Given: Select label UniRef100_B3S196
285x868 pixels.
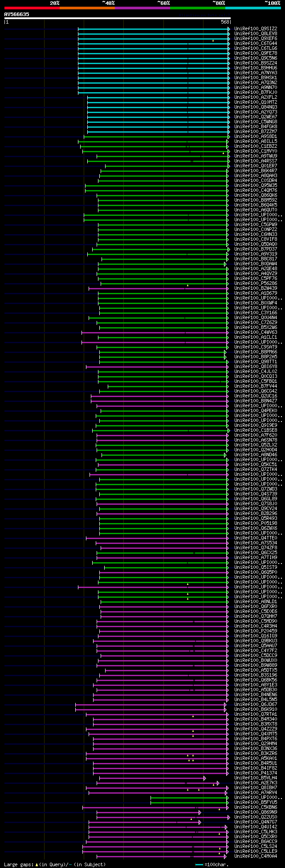Looking at the screenshot, I should point(256,675).
